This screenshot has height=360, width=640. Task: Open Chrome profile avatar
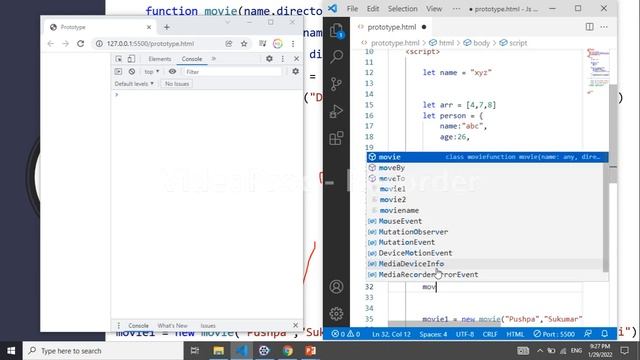pos(278,44)
